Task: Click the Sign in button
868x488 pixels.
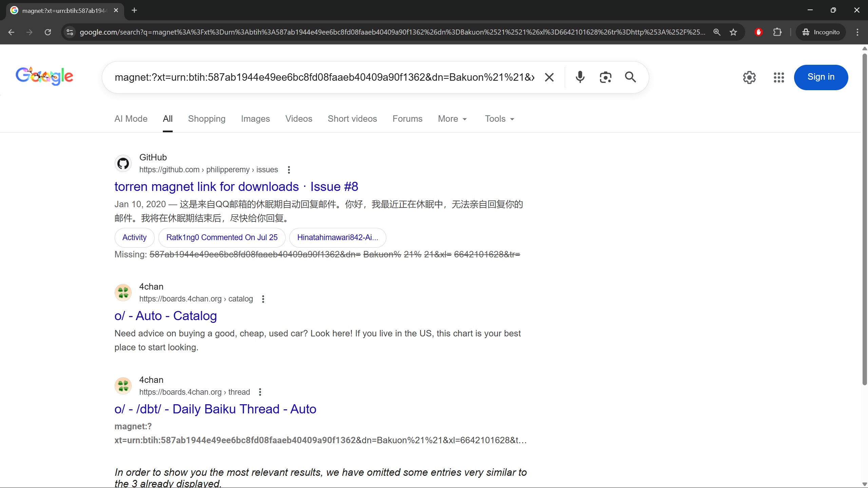Action: pos(821,77)
